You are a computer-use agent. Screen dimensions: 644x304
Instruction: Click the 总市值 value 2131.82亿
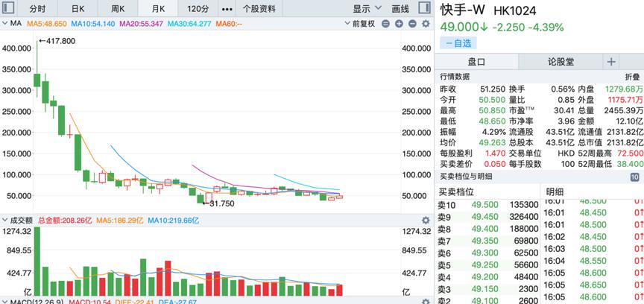[x=625, y=142]
